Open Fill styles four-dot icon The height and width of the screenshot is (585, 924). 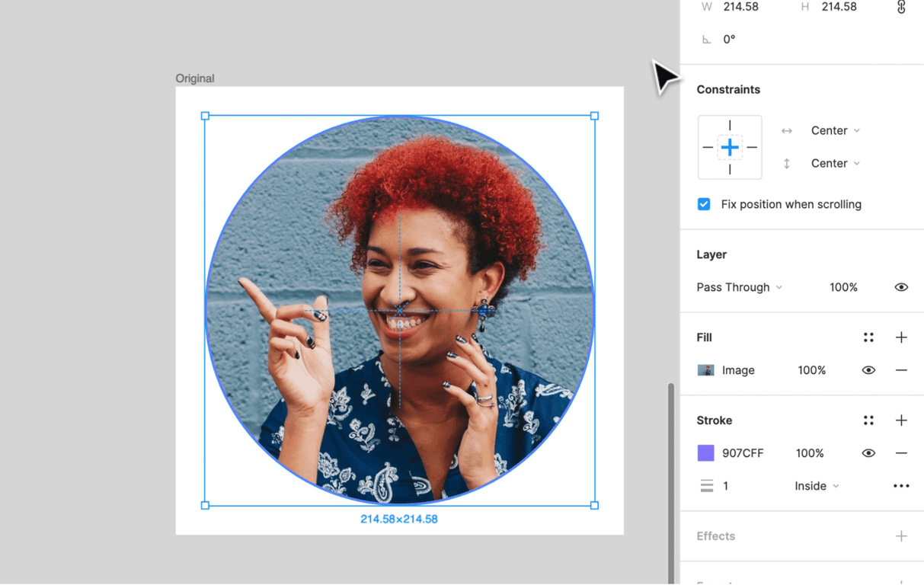click(x=868, y=337)
